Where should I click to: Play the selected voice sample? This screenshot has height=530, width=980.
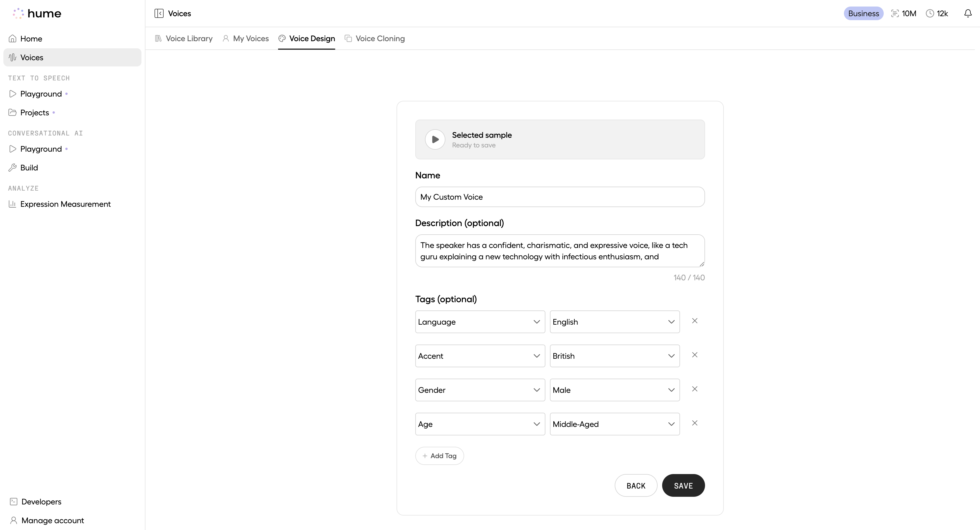(x=435, y=139)
